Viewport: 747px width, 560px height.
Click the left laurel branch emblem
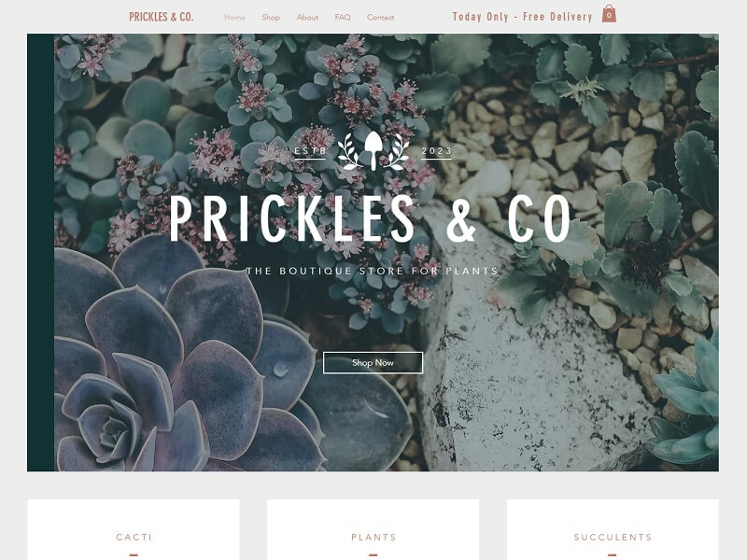(348, 151)
